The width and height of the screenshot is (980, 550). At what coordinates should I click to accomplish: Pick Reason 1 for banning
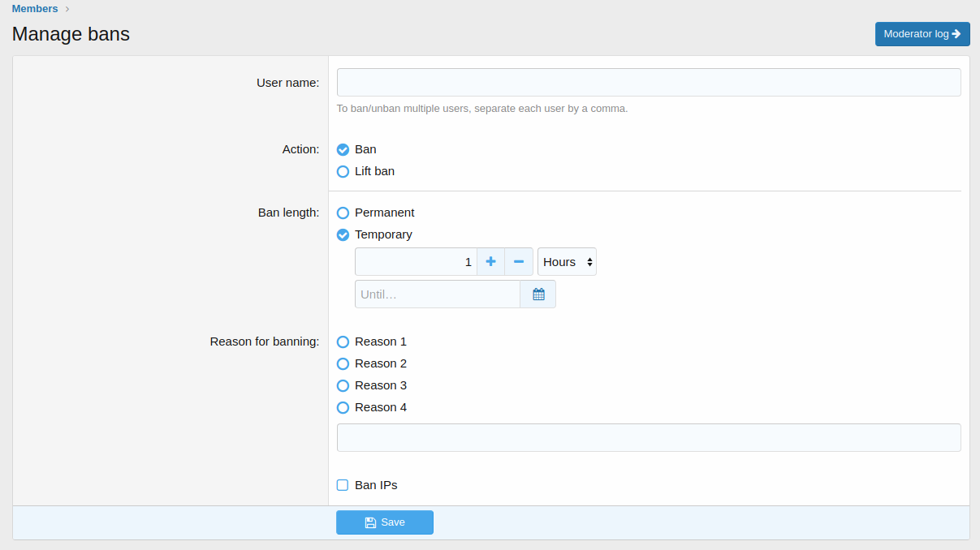tap(343, 342)
